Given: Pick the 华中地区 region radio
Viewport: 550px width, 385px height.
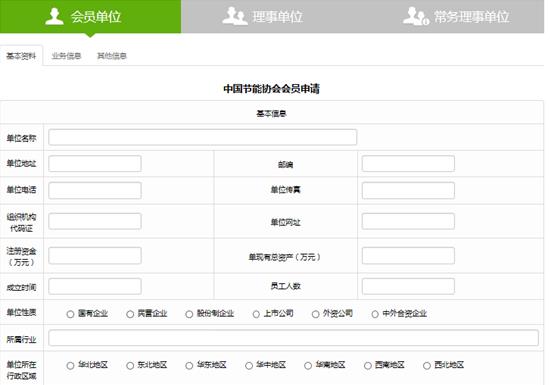Looking at the screenshot, I should pyautogui.click(x=249, y=366).
